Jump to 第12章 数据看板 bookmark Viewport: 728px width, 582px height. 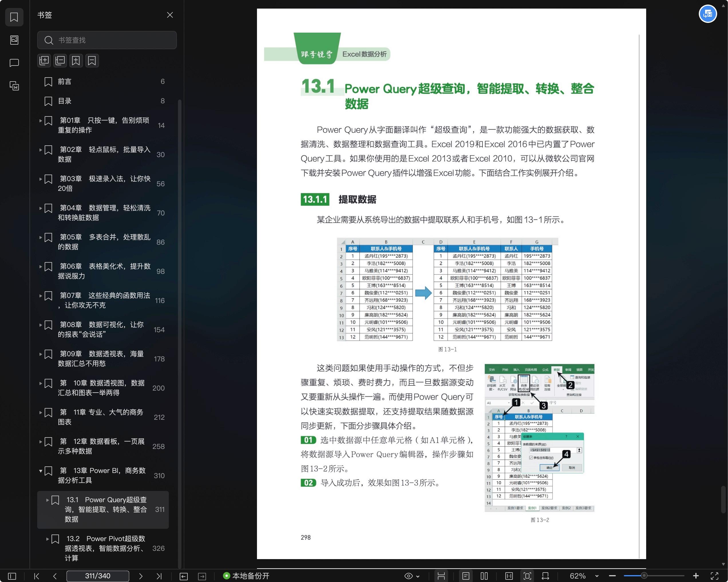(x=103, y=446)
